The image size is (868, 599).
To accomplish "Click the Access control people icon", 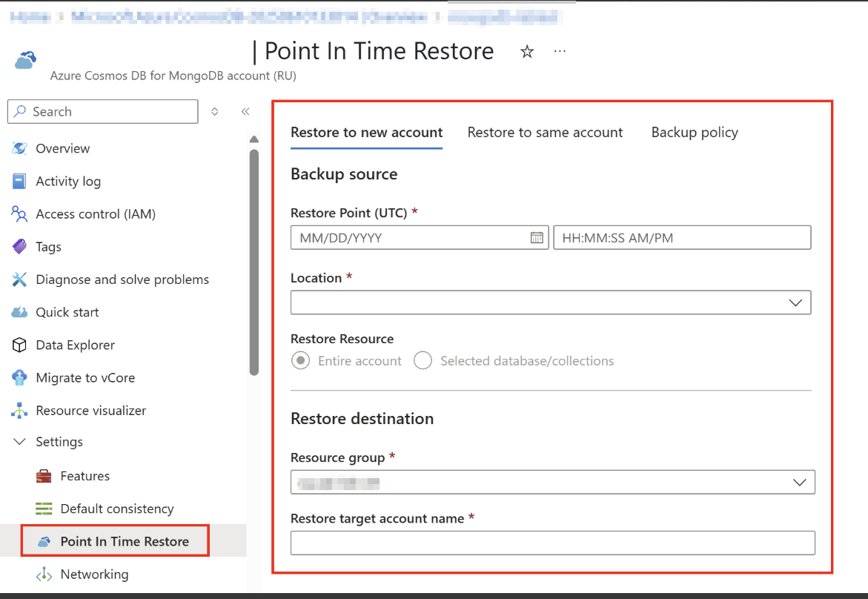I will click(x=19, y=214).
